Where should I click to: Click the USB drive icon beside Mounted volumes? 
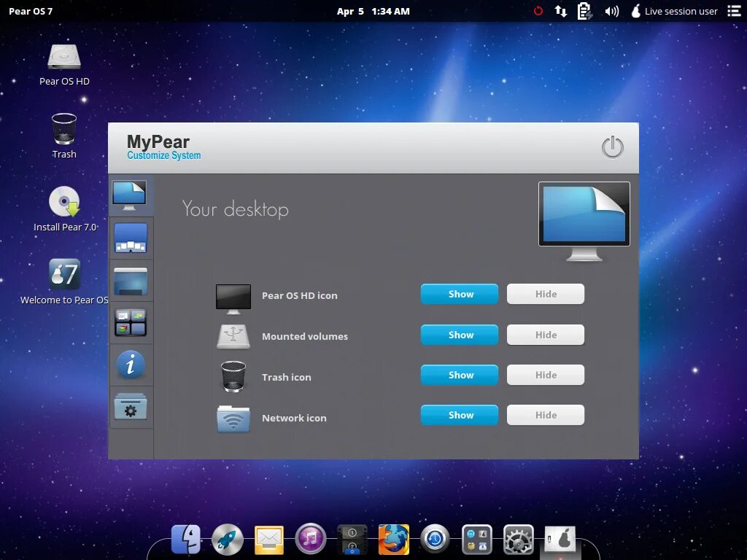click(x=233, y=336)
